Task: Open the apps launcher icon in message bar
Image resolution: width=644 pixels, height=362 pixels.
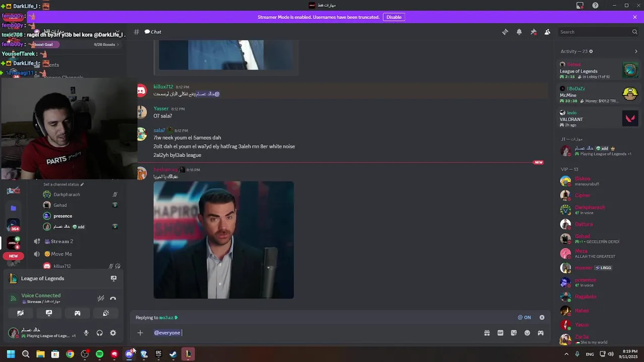Action: (540, 333)
